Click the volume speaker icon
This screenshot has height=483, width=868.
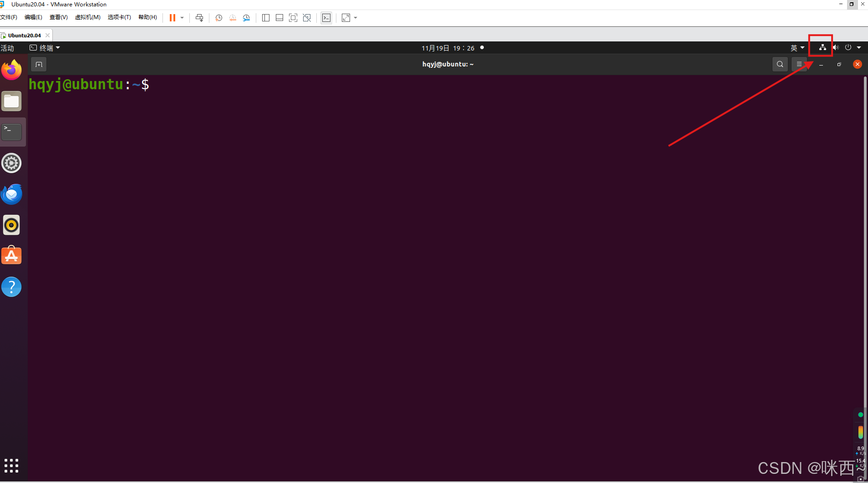coord(835,47)
